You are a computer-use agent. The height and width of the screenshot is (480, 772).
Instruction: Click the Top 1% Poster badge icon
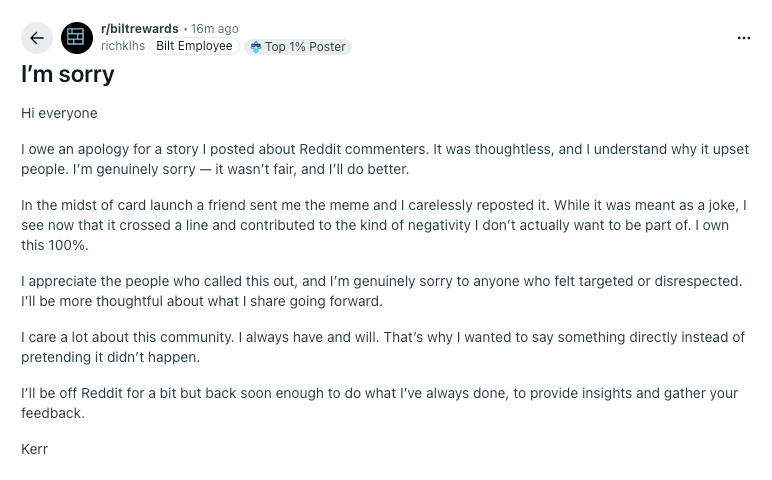(x=256, y=47)
